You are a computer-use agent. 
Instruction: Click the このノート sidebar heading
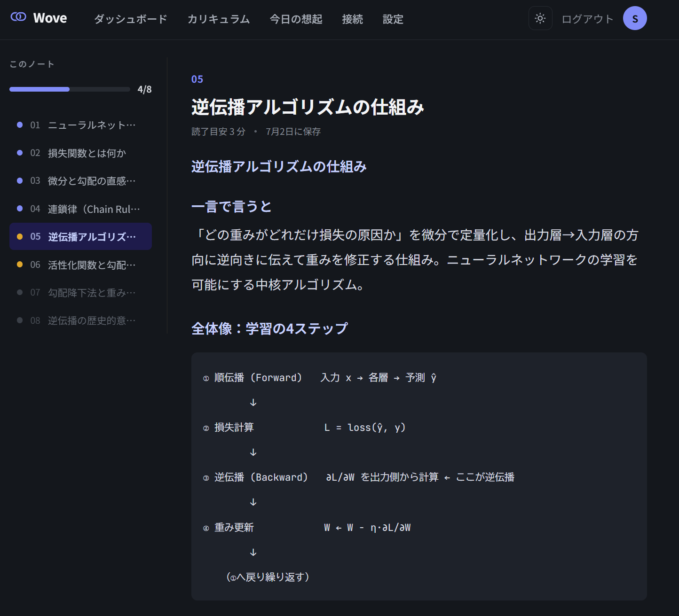[x=32, y=64]
